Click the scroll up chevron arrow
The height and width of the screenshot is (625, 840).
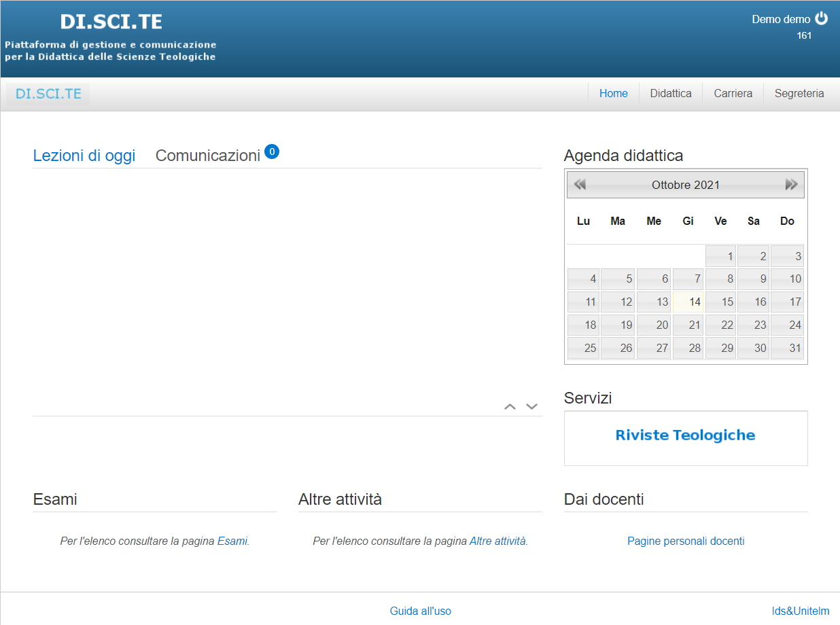point(510,406)
